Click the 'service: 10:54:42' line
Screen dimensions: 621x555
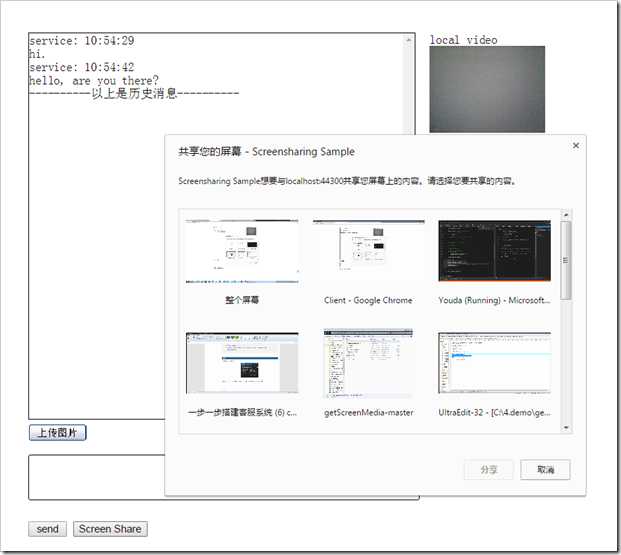click(x=82, y=67)
